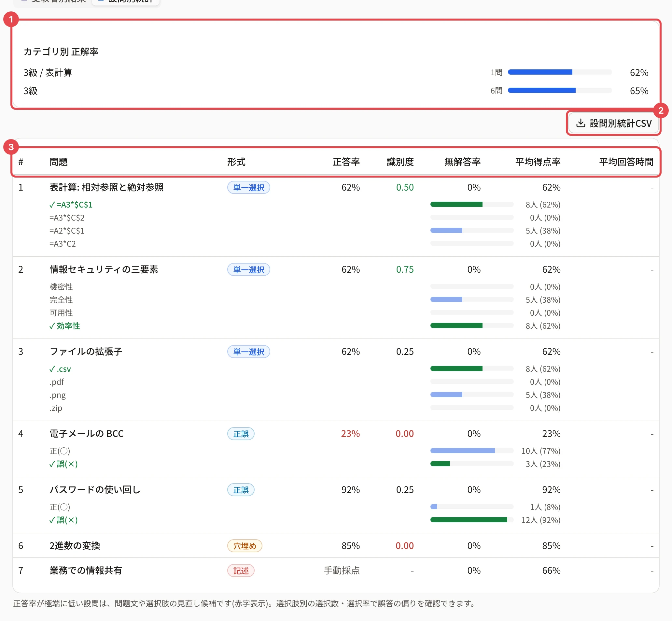The height and width of the screenshot is (621, 672).
Task: Click the green 0.75 discrimination value
Action: point(405,269)
